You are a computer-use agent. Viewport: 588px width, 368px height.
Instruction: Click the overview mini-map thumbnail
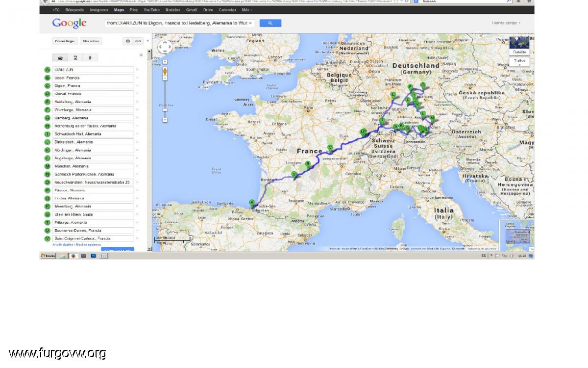(516, 236)
